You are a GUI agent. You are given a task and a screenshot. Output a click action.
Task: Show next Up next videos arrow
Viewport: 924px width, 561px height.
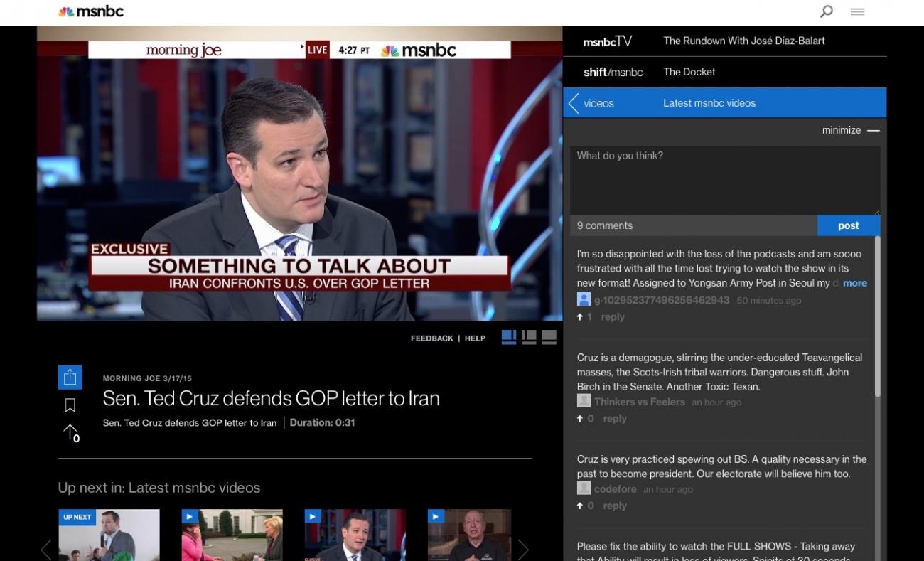pyautogui.click(x=523, y=549)
